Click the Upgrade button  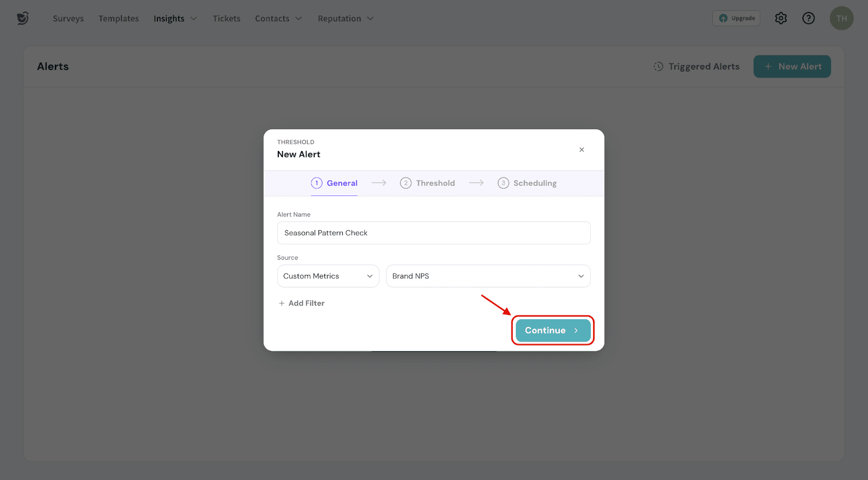click(x=736, y=18)
